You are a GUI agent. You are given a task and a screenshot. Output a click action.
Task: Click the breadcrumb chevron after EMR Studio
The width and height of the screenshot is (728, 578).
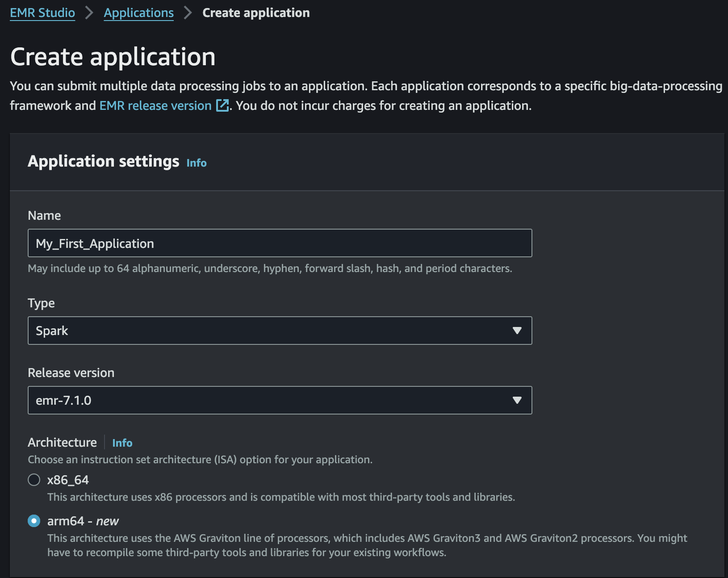(89, 13)
